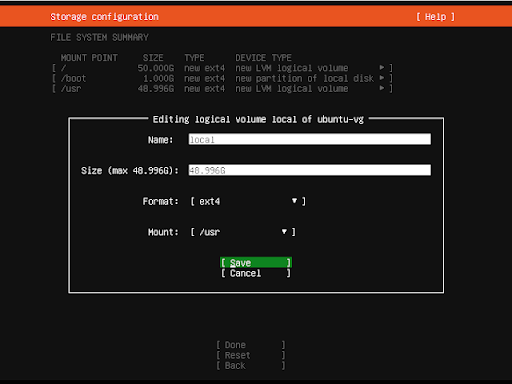Select Done at the bottom

click(251, 345)
